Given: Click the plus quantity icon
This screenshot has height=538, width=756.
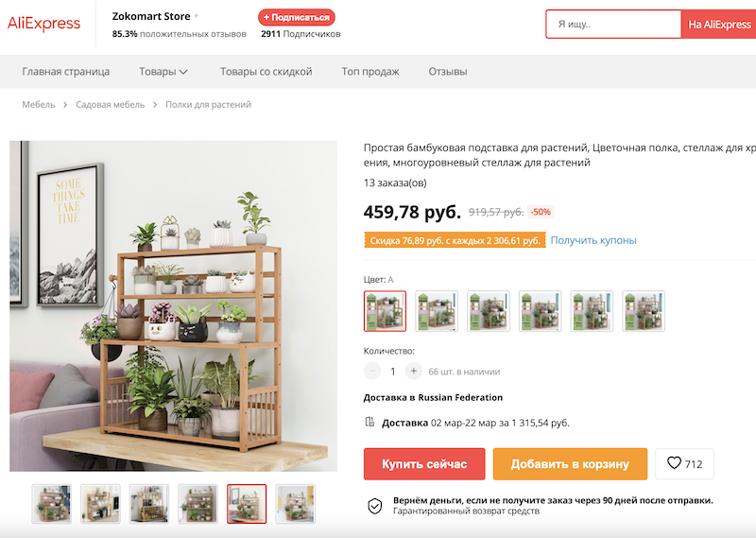Looking at the screenshot, I should point(413,372).
